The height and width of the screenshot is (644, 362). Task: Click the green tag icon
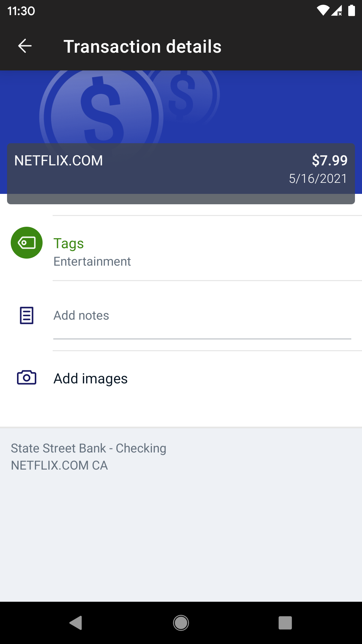pyautogui.click(x=26, y=243)
